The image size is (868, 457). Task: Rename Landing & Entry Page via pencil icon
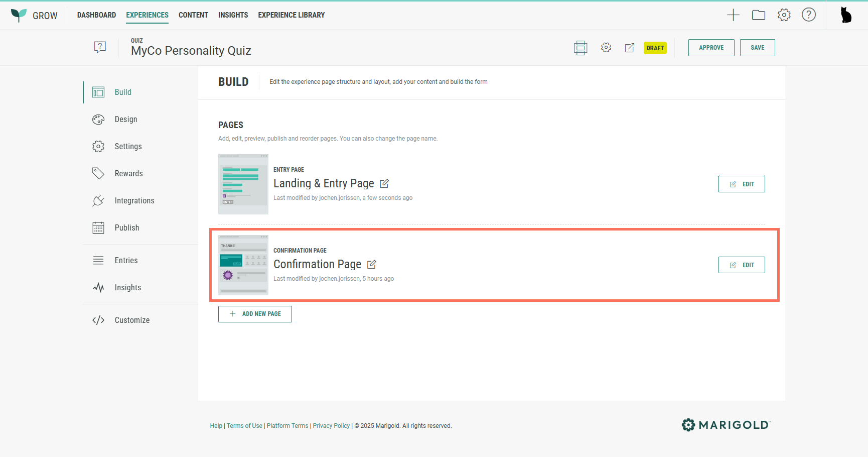[x=384, y=184]
